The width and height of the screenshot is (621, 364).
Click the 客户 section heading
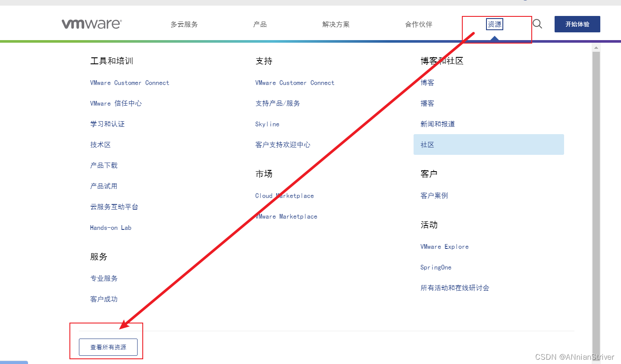(429, 174)
